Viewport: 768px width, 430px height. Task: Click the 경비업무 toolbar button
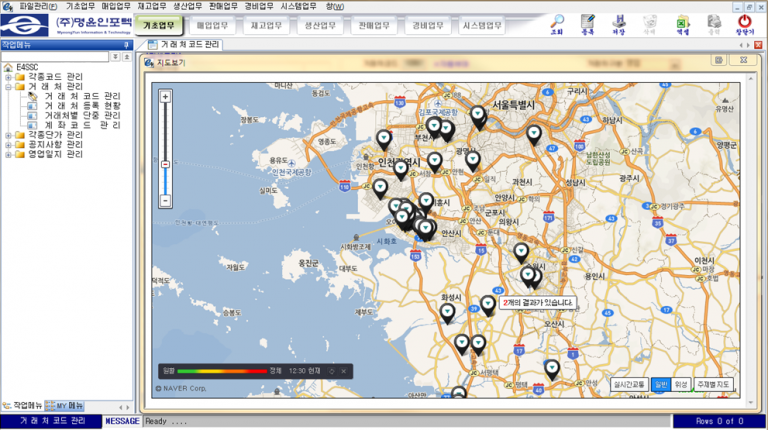[428, 25]
